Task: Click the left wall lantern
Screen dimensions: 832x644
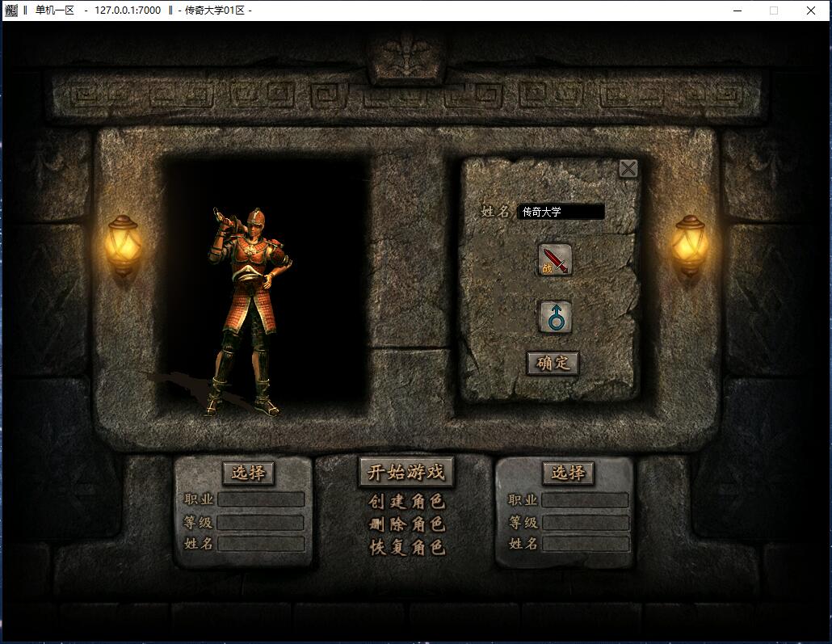Action: pyautogui.click(x=124, y=246)
